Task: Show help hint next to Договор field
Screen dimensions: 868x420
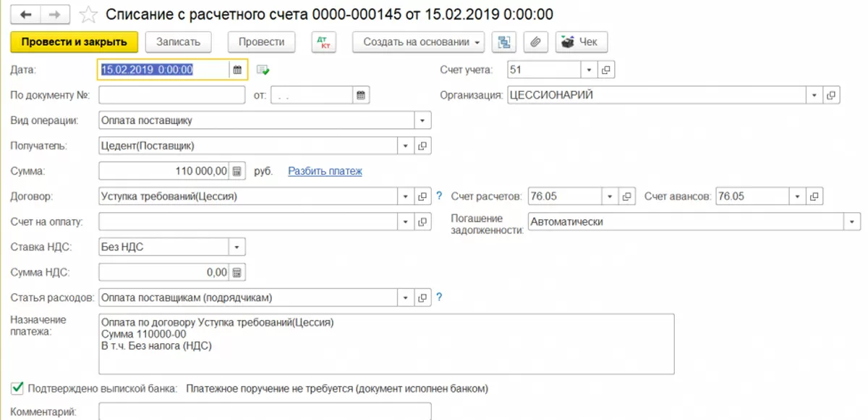Action: [439, 196]
